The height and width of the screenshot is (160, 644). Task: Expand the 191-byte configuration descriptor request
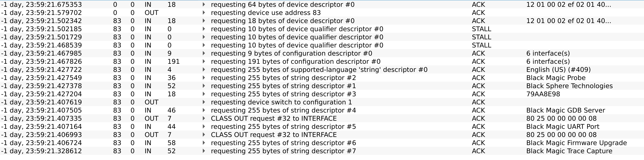point(204,61)
